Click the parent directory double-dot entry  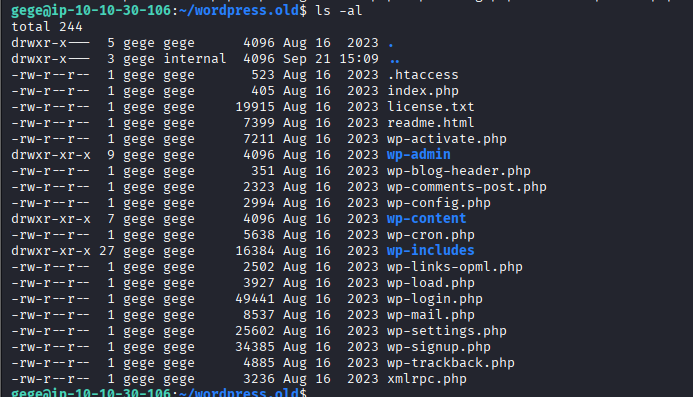(395, 59)
